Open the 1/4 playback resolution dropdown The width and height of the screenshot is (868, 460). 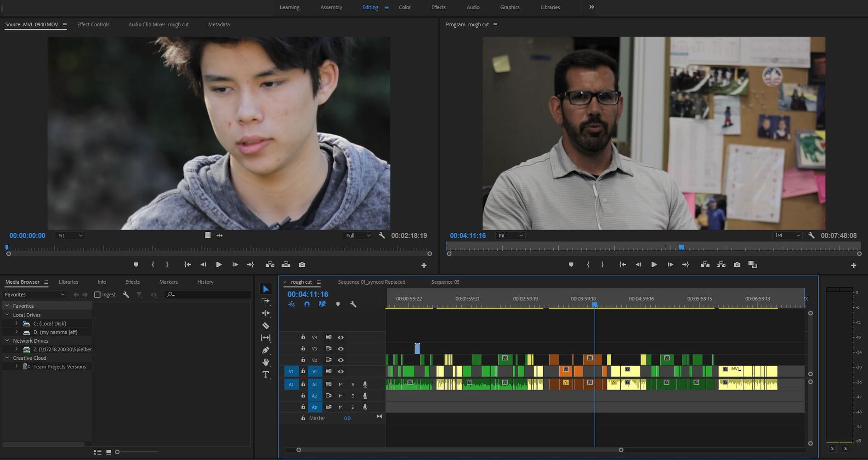[787, 236]
